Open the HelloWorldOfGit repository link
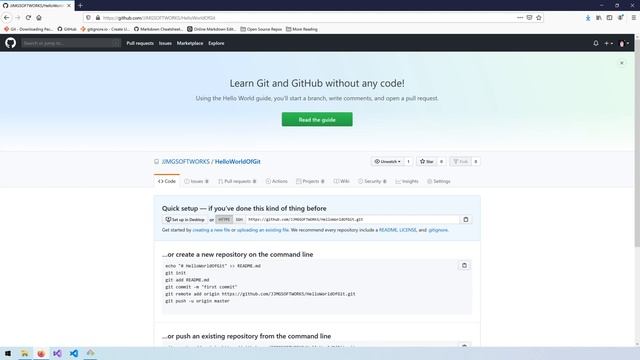 [x=238, y=162]
